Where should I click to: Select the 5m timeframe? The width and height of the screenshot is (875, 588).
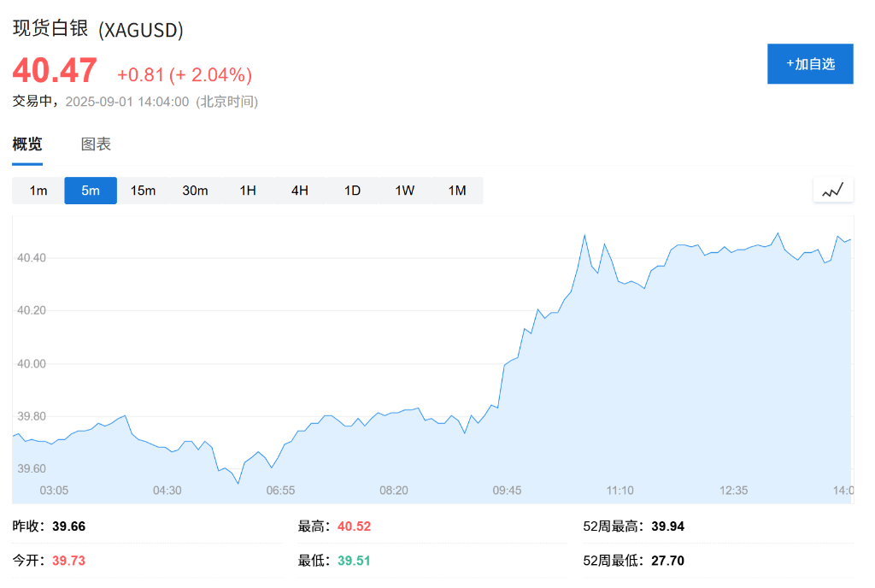[90, 190]
